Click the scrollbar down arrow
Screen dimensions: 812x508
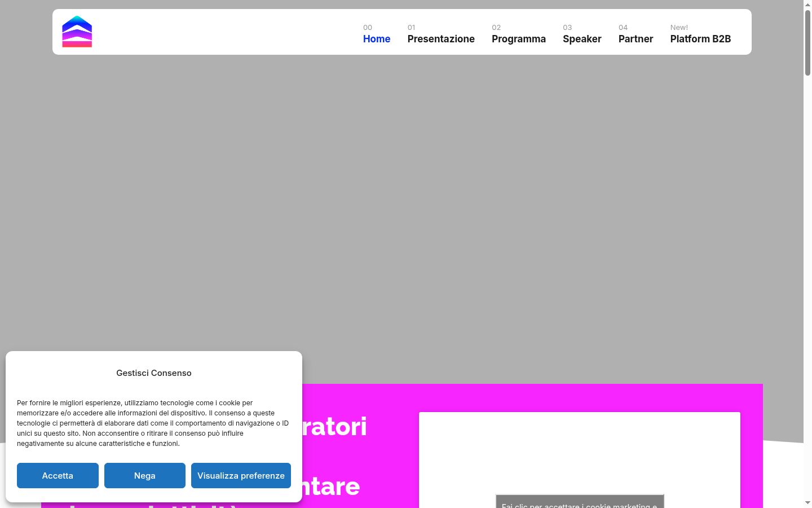[807, 502]
